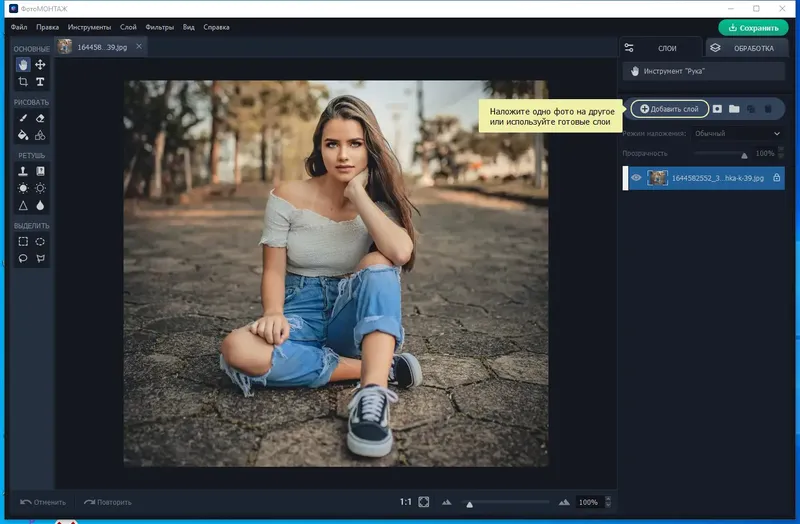Select the Rectangular selection tool
Image resolution: width=800 pixels, height=524 pixels.
pyautogui.click(x=23, y=241)
